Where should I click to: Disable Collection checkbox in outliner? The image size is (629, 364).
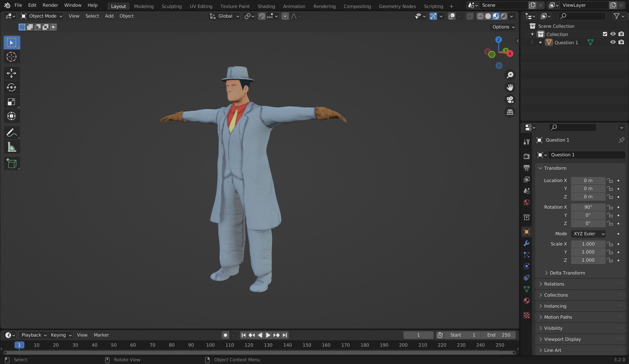click(605, 34)
